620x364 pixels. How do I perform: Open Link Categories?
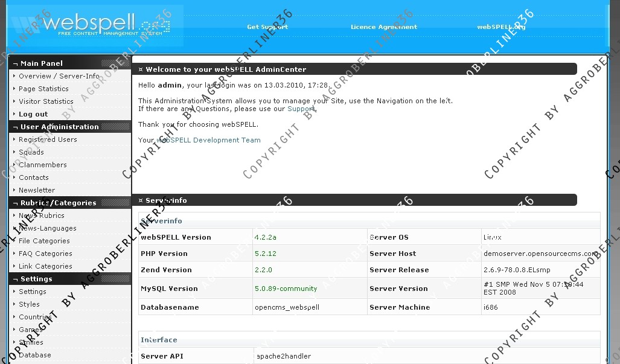45,266
